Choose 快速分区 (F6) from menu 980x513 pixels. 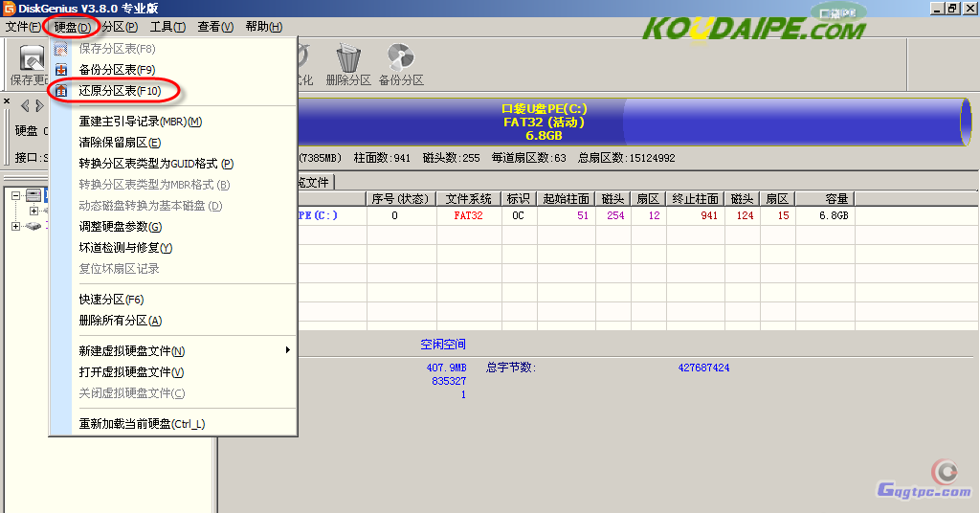pos(111,300)
